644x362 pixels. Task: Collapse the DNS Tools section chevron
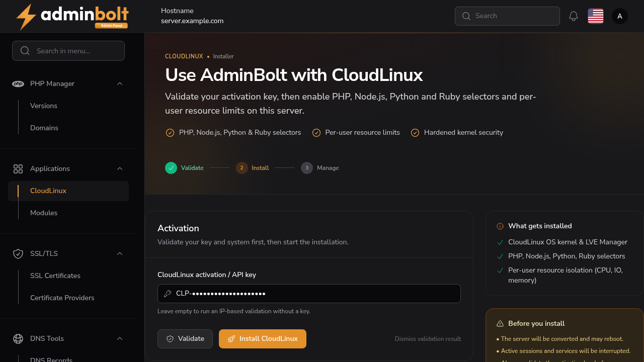[120, 338]
